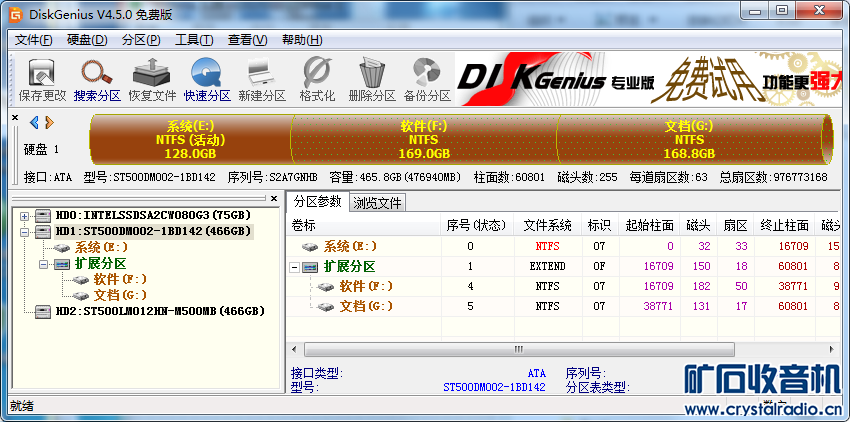Click 文档(G:) partition icon in tree
Screen dimensions: 850x422
(81, 295)
